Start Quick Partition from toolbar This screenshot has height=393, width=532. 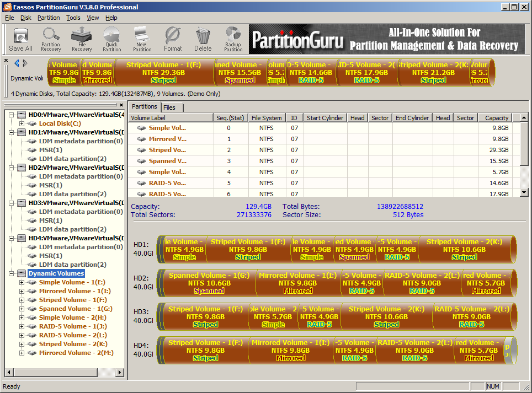coord(111,40)
